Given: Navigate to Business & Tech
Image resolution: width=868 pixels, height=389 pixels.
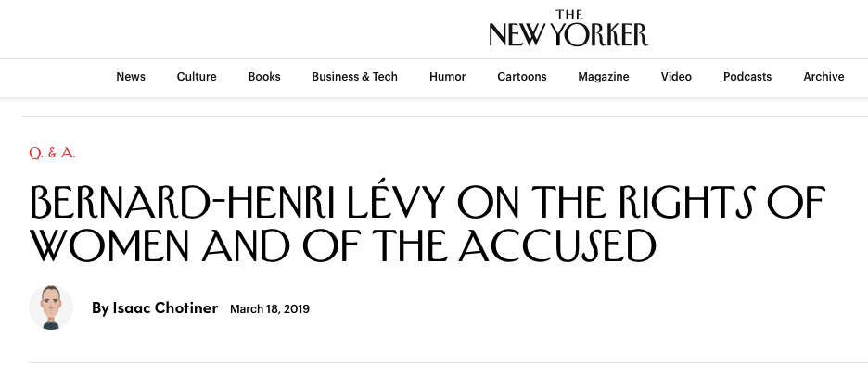Looking at the screenshot, I should (354, 77).
